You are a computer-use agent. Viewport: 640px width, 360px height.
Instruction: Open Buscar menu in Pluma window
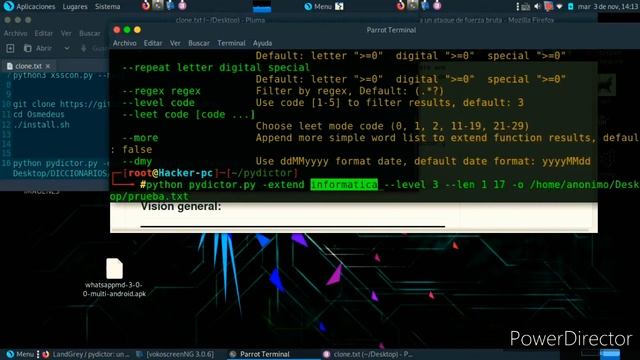89,33
